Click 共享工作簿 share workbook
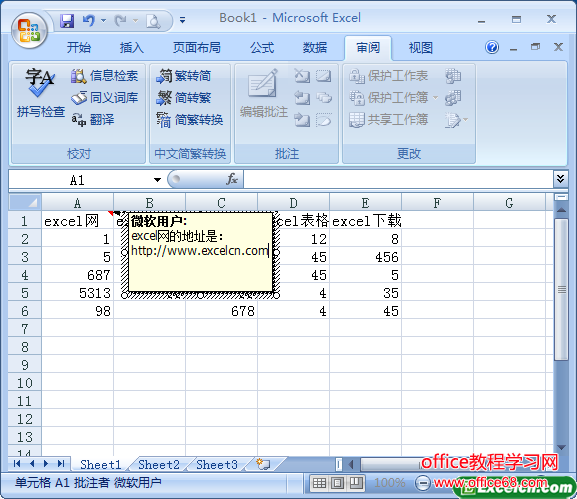The height and width of the screenshot is (499, 577). (389, 119)
